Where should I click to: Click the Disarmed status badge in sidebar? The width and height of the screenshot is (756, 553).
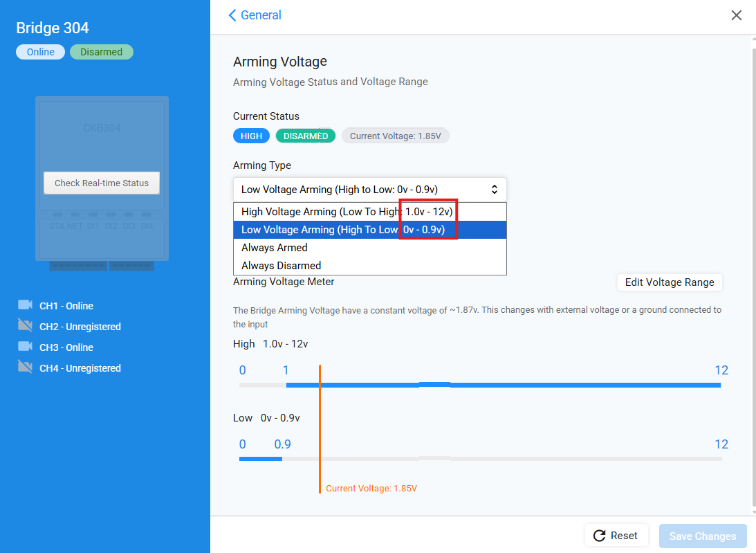point(101,52)
